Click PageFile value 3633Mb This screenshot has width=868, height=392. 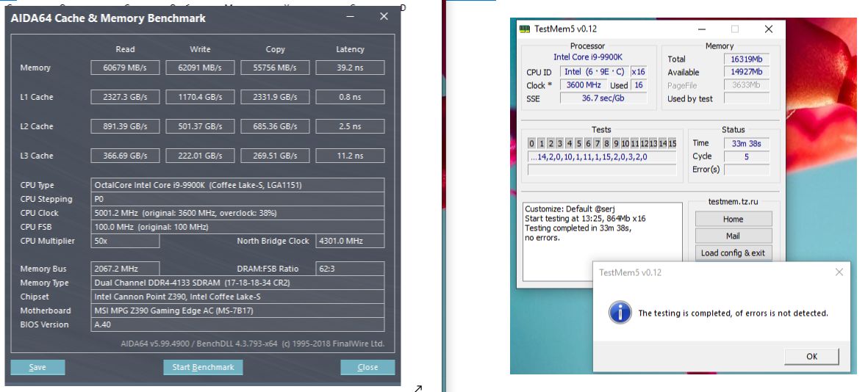[747, 85]
